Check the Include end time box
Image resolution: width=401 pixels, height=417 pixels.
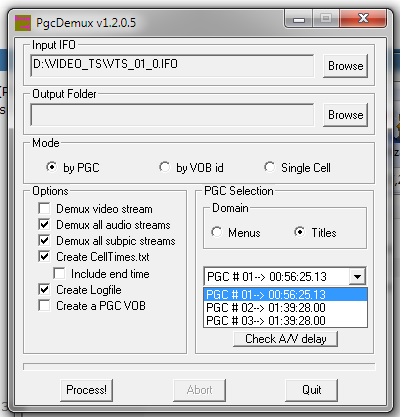tap(59, 274)
